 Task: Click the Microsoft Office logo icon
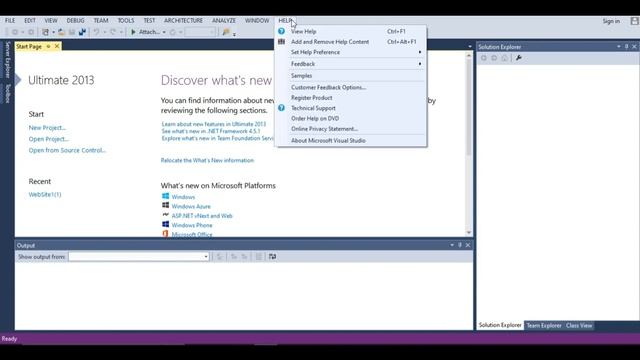(165, 233)
